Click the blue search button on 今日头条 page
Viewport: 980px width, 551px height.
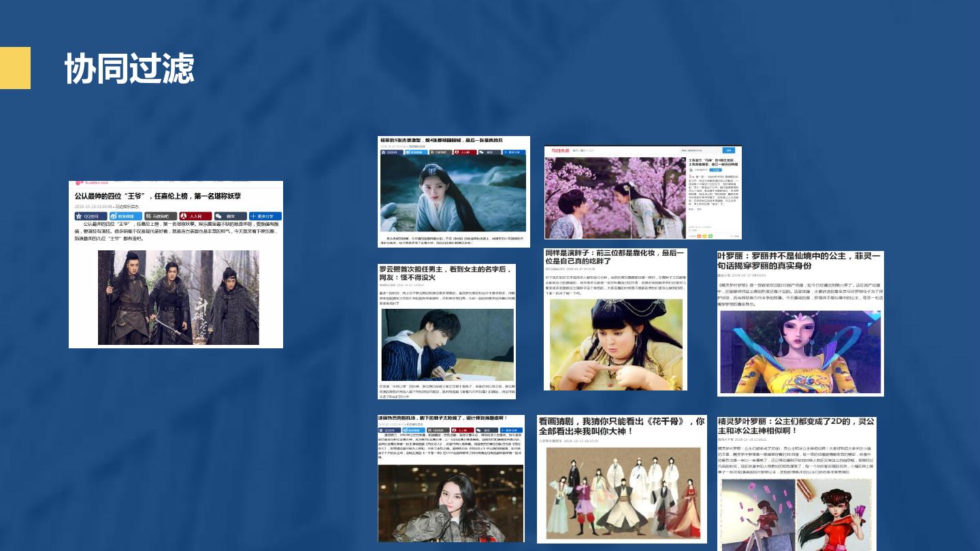click(x=730, y=150)
